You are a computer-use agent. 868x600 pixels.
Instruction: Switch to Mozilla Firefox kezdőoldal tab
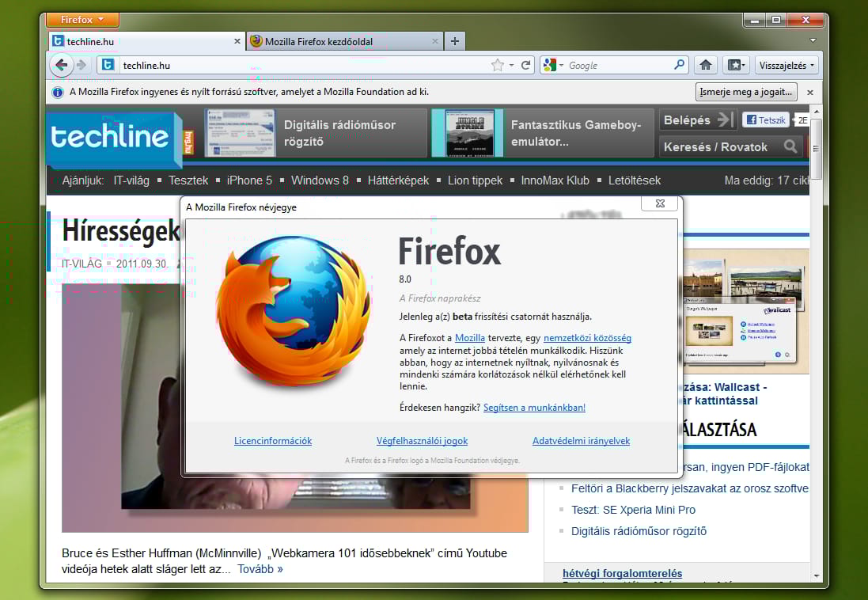click(x=344, y=41)
